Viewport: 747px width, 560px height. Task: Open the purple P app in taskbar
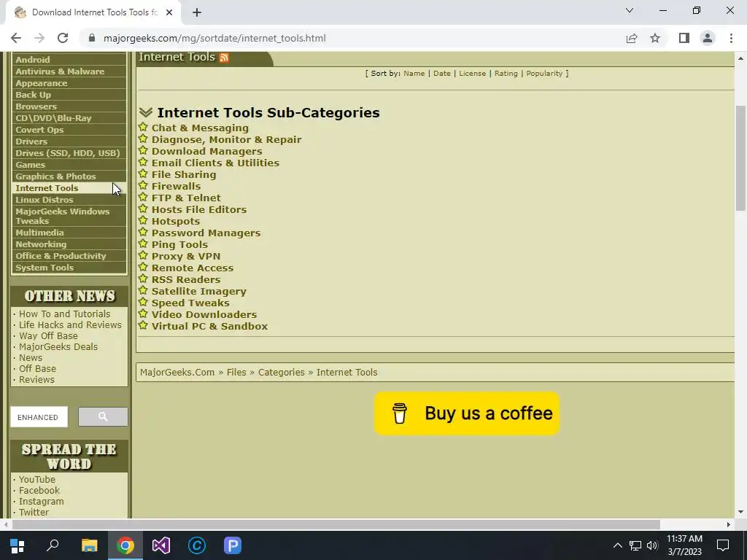233,545
